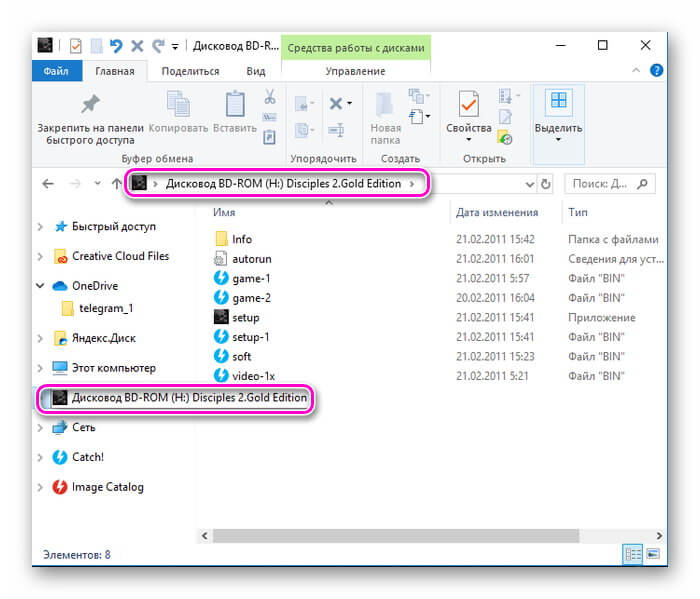
Task: Click the New folder icon
Action: [x=384, y=105]
